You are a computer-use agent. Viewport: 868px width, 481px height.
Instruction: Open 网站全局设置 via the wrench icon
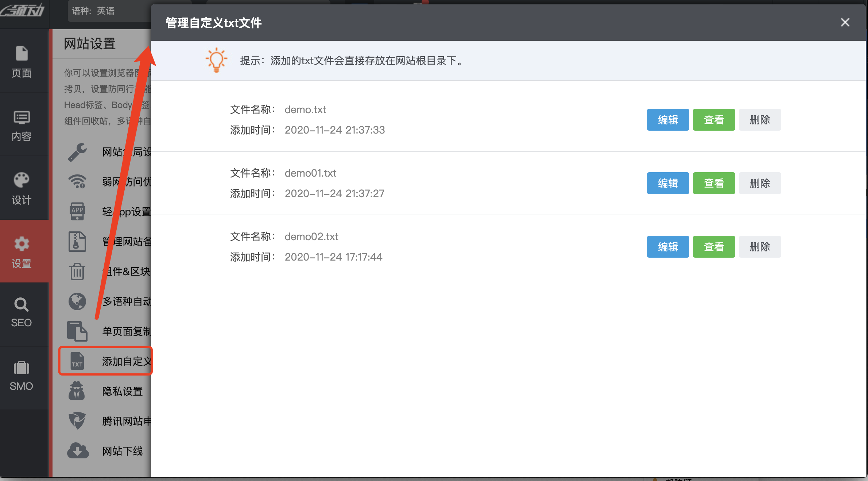(x=77, y=152)
